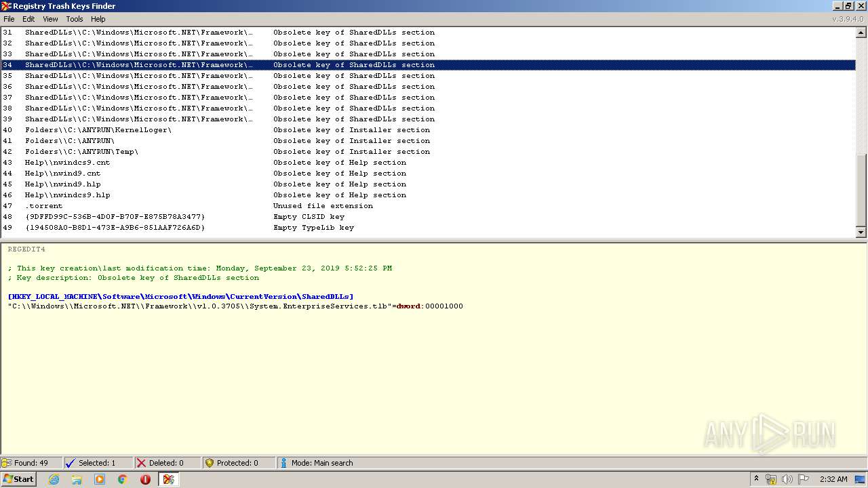Image resolution: width=868 pixels, height=488 pixels.
Task: Click Unused file extension description
Action: point(323,206)
